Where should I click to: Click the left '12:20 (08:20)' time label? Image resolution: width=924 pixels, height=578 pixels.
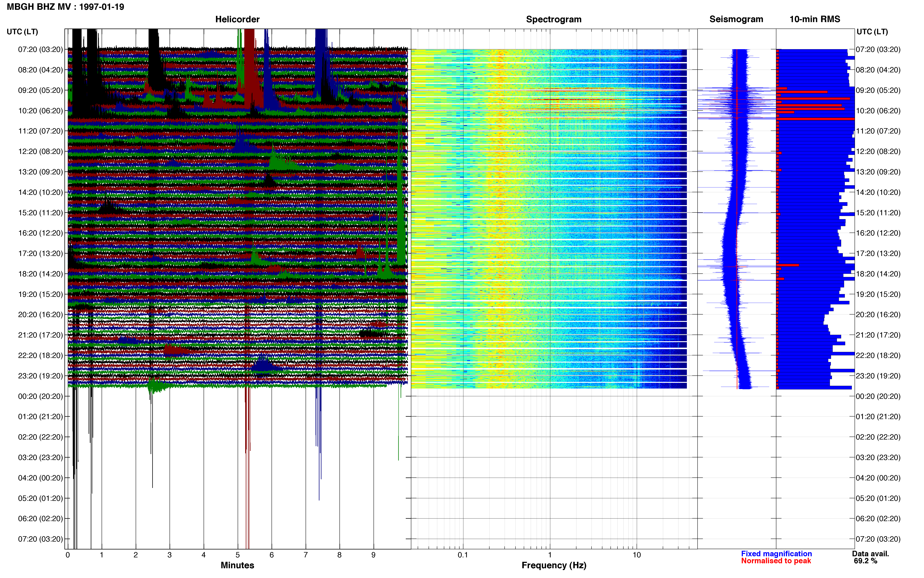(41, 151)
